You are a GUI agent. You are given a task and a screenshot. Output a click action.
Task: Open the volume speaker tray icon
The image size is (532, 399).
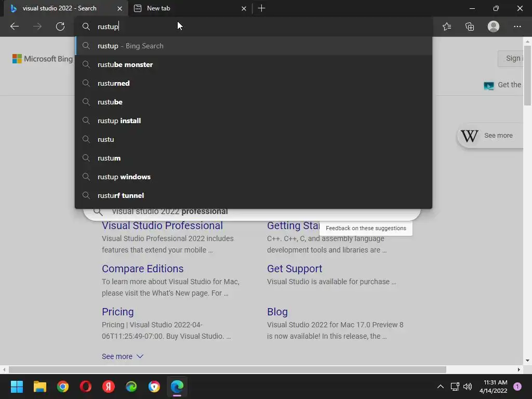click(468, 387)
